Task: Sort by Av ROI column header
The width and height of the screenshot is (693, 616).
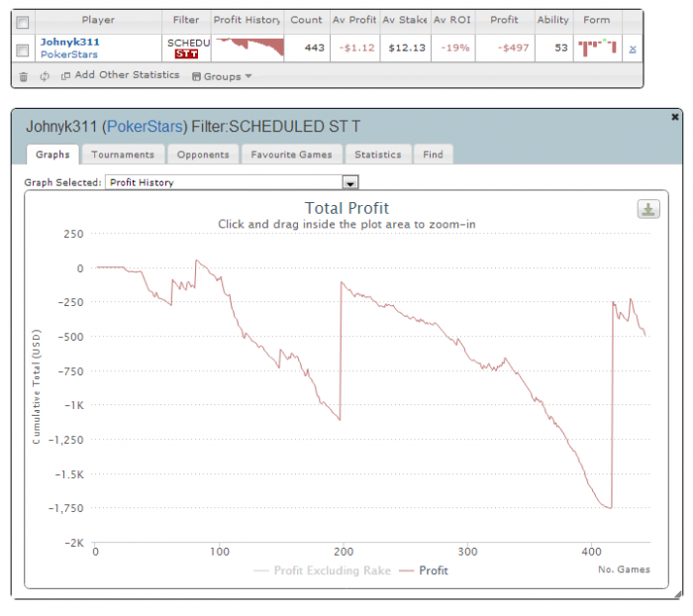Action: [452, 20]
